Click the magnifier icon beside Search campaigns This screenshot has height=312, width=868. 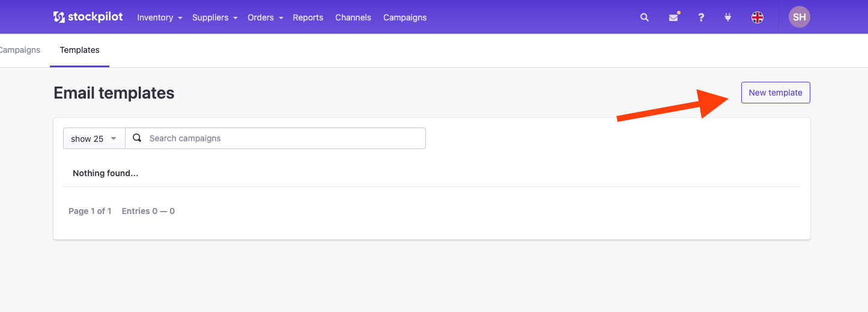coord(137,138)
